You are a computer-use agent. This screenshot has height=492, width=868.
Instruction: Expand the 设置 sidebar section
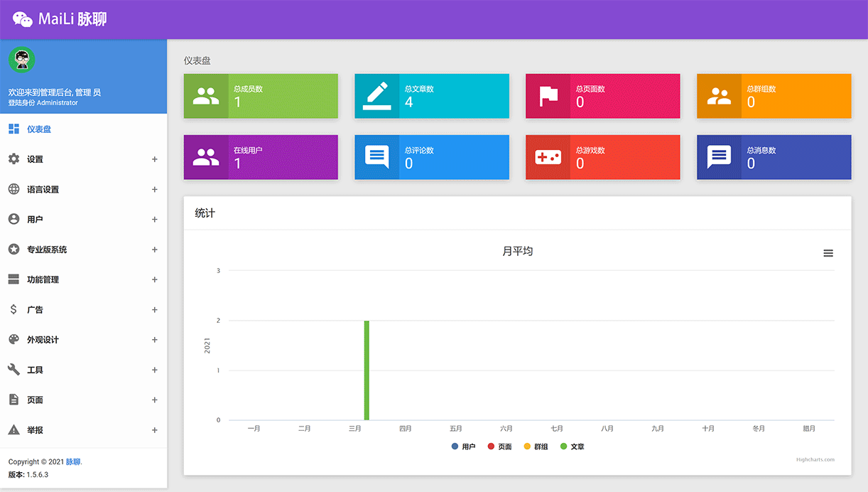coord(155,159)
